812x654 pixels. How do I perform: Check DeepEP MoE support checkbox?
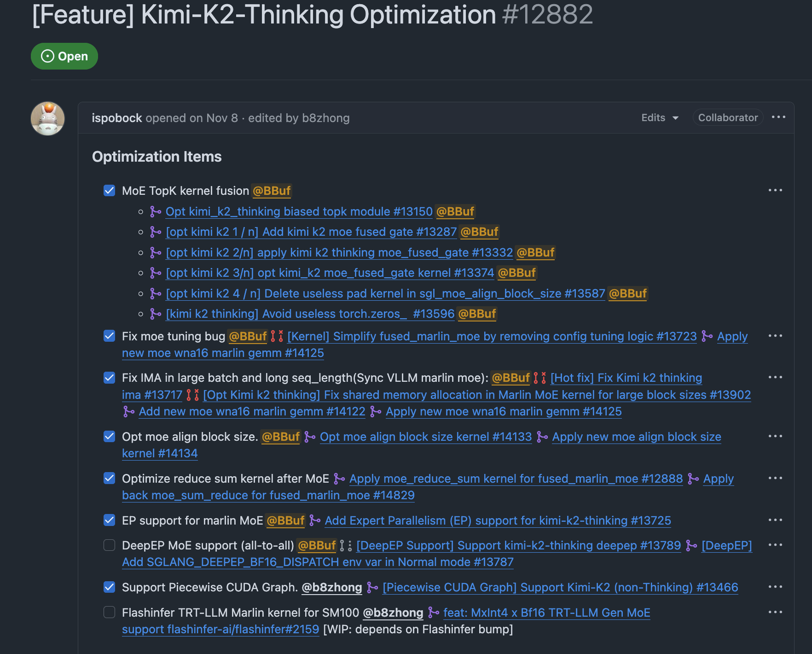coord(109,545)
